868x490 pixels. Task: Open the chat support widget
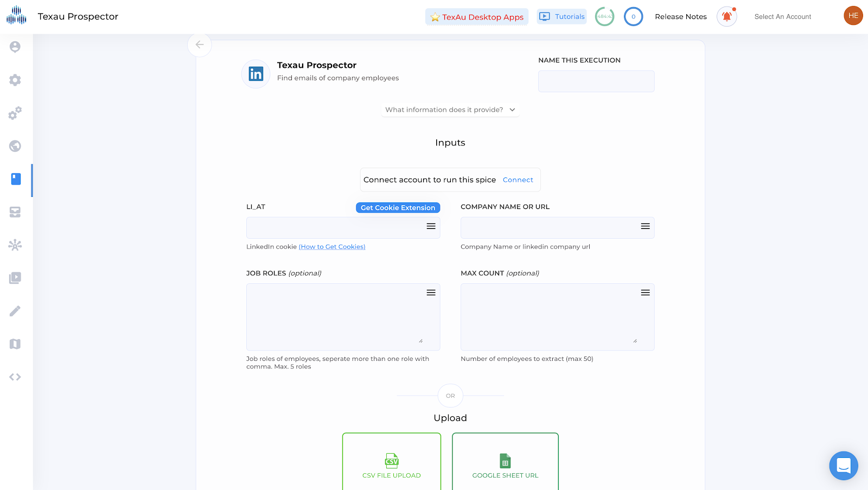point(843,466)
